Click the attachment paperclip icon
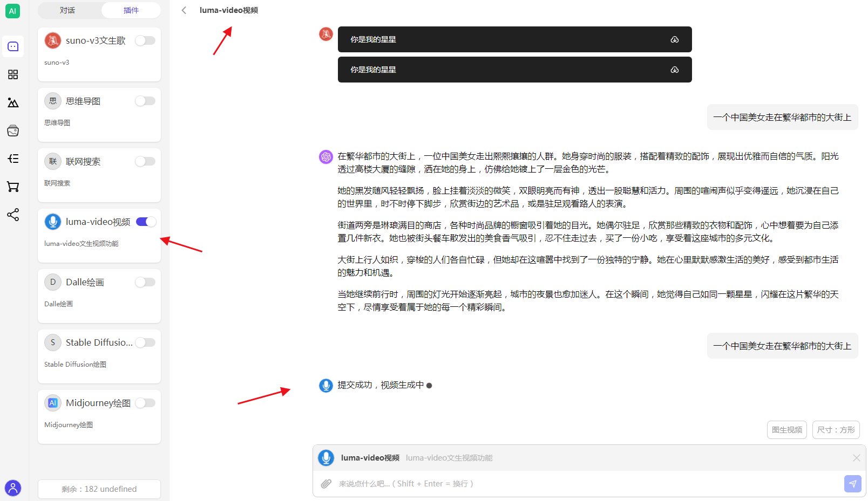 coord(326,484)
